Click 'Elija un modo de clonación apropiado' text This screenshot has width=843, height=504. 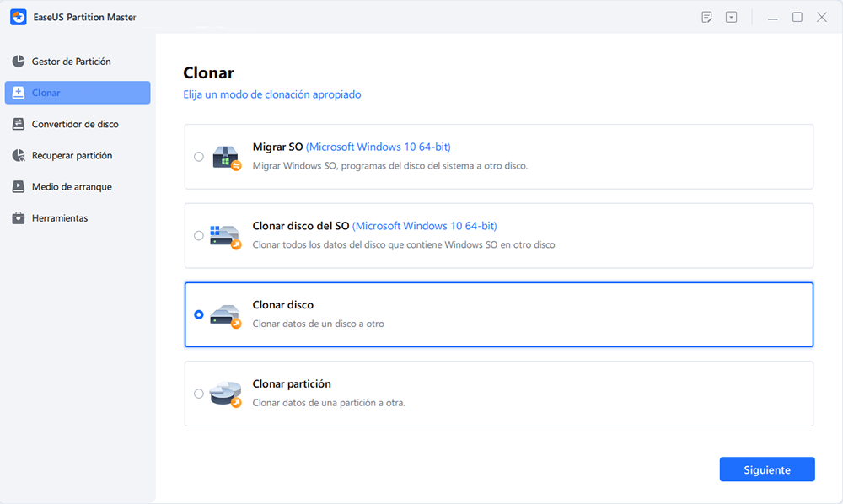(272, 94)
